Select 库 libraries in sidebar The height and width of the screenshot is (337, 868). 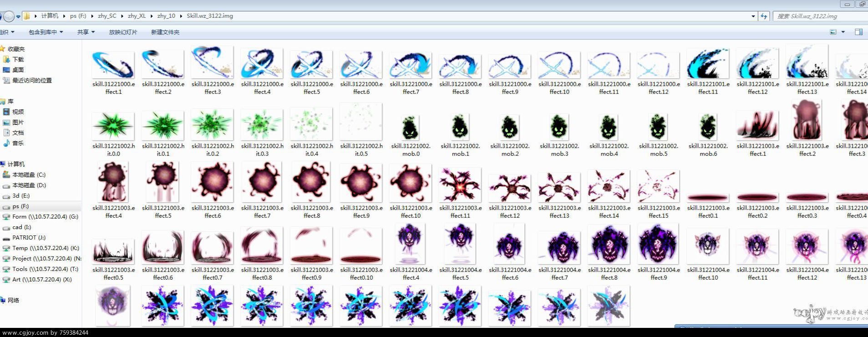(x=10, y=101)
